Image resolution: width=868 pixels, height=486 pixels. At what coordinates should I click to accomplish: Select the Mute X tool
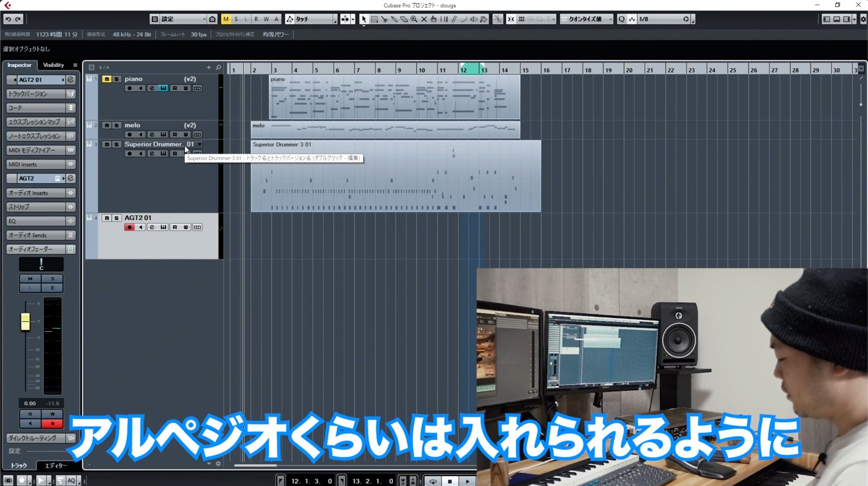pos(424,19)
